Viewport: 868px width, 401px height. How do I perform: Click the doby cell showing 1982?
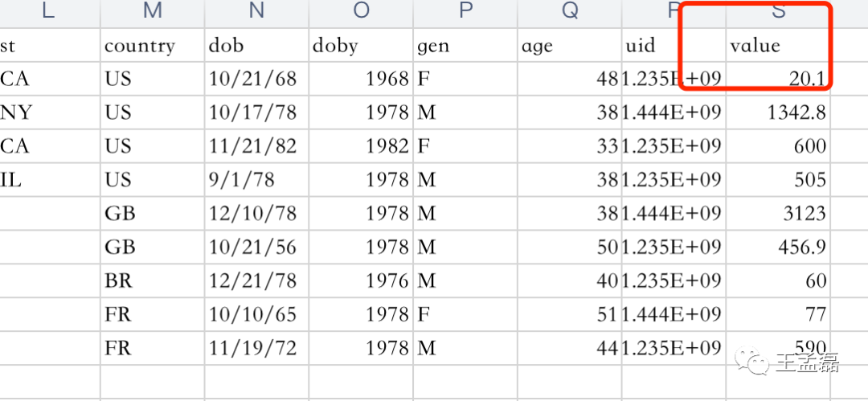[x=361, y=146]
